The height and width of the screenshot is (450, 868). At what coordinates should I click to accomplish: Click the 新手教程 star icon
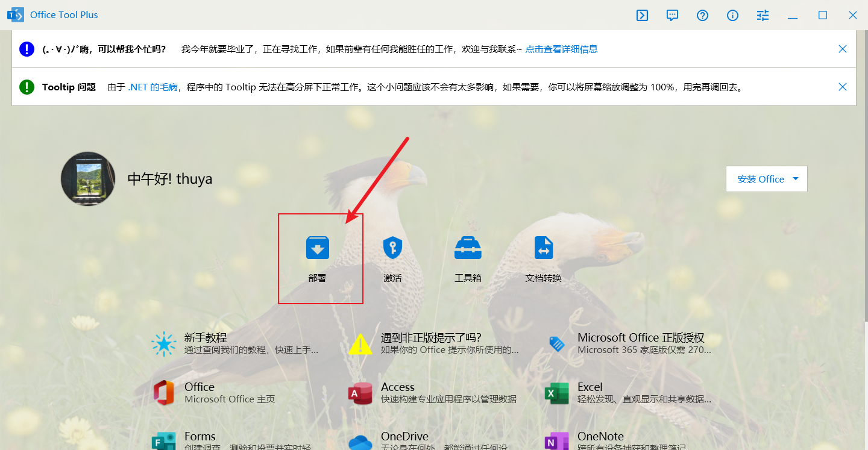click(x=163, y=343)
